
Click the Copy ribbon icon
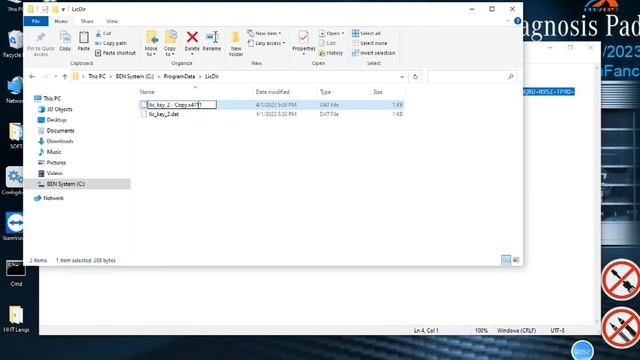(x=65, y=41)
